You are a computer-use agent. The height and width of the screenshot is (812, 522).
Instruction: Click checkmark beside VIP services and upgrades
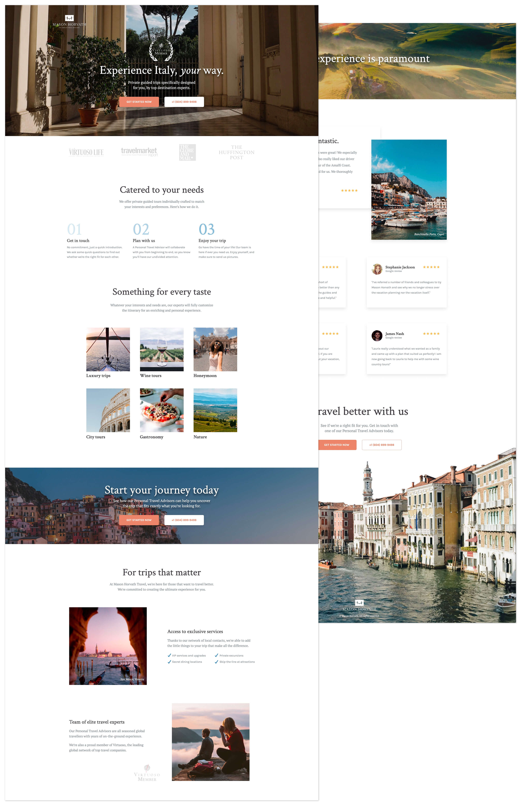[x=169, y=655]
